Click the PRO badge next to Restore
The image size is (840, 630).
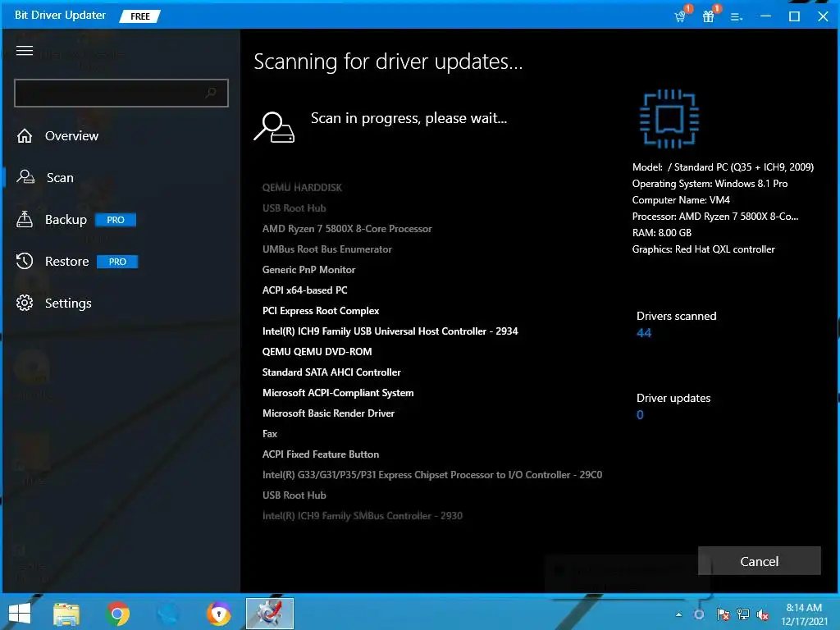117,262
